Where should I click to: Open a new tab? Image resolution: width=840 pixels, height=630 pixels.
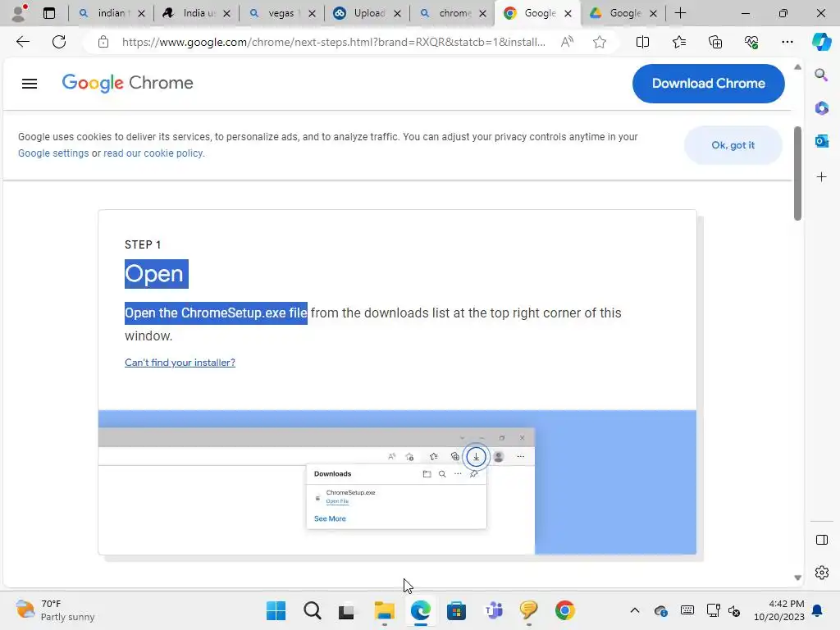[680, 13]
